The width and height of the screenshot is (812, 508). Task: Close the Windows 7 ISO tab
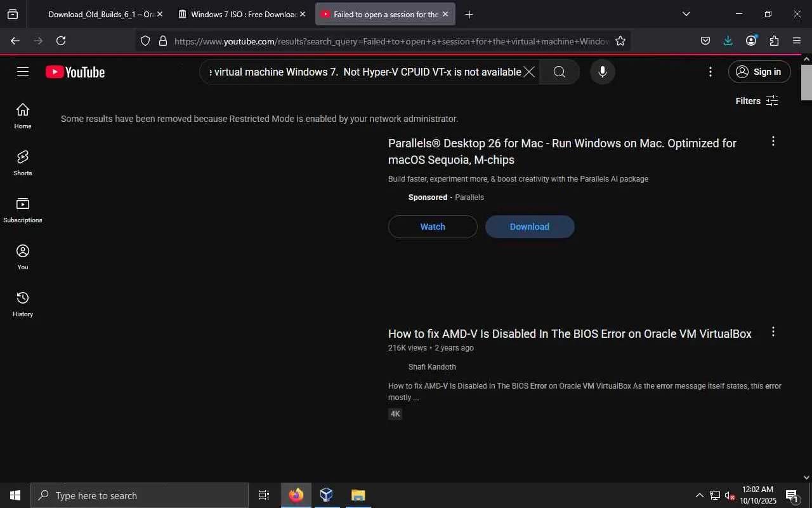coord(303,14)
